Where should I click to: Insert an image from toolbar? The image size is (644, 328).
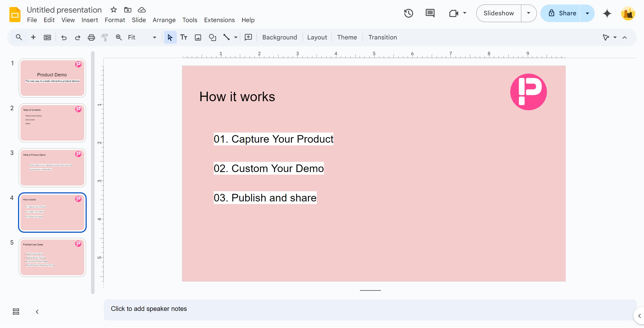click(198, 37)
